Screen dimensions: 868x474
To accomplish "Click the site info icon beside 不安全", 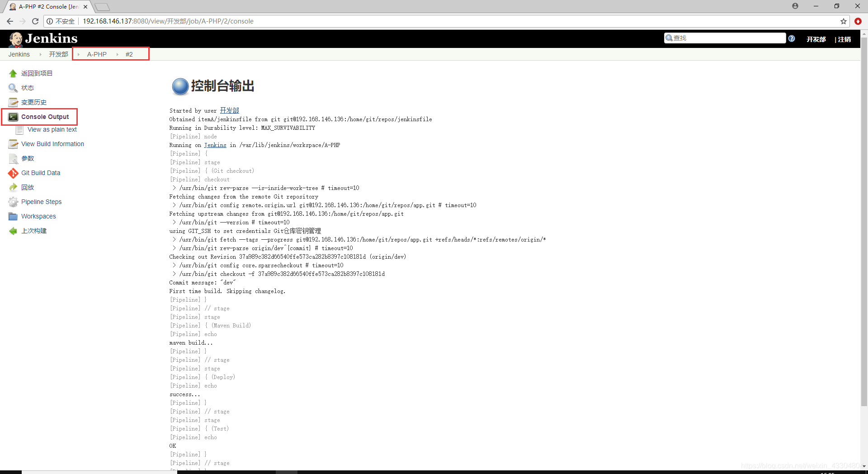I will point(50,21).
